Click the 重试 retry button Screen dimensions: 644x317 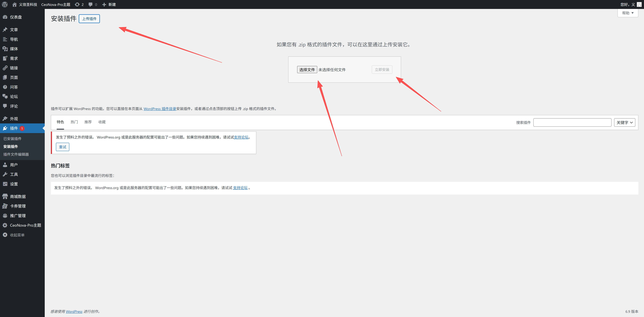coord(62,147)
